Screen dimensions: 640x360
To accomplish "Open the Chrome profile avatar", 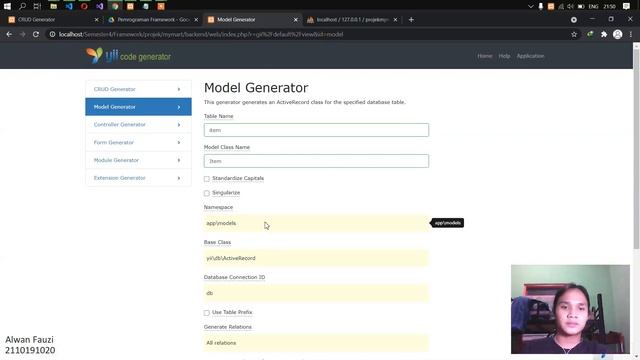I will [x=618, y=34].
